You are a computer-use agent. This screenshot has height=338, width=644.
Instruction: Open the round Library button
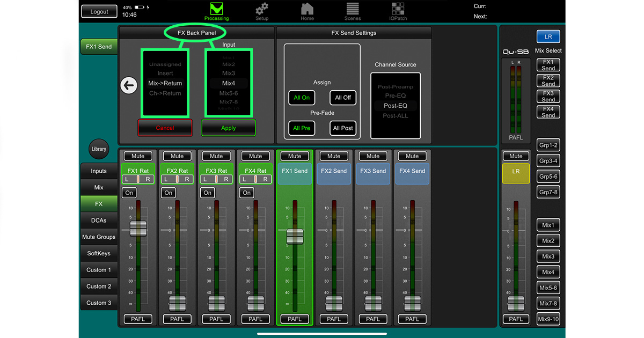[99, 149]
